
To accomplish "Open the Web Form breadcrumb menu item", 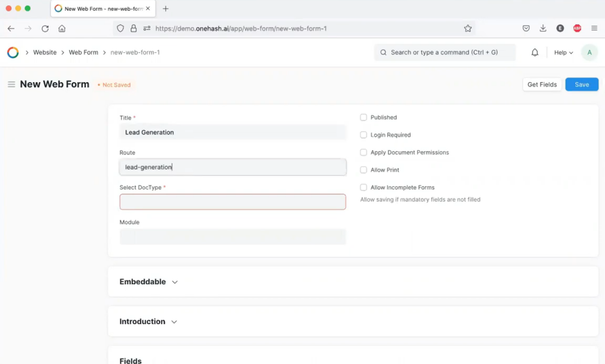I will click(x=83, y=52).
